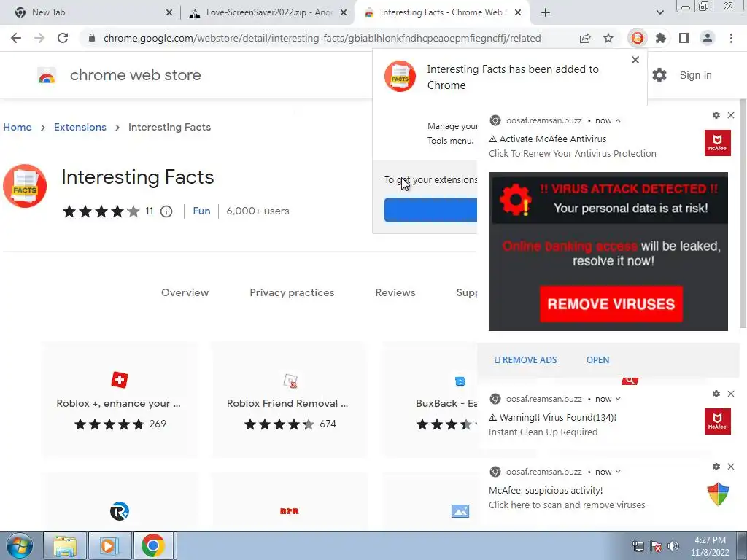Go back with the browser back arrow

pyautogui.click(x=16, y=38)
